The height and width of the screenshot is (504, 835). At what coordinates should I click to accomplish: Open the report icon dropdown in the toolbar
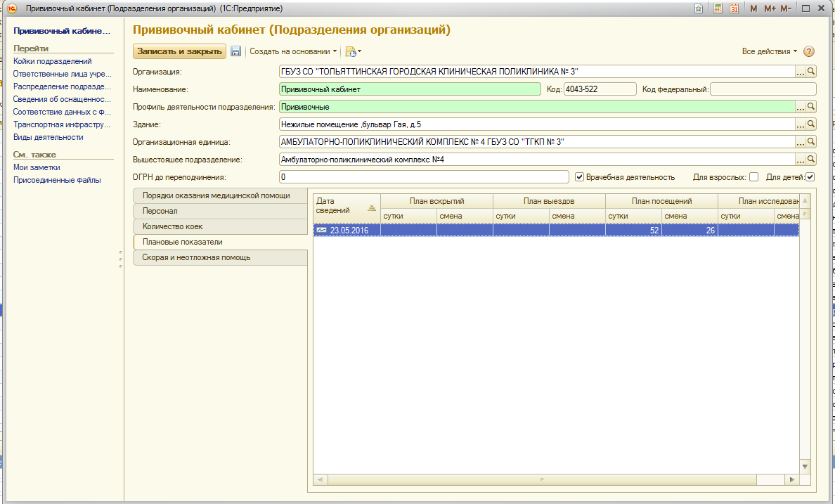click(x=353, y=51)
